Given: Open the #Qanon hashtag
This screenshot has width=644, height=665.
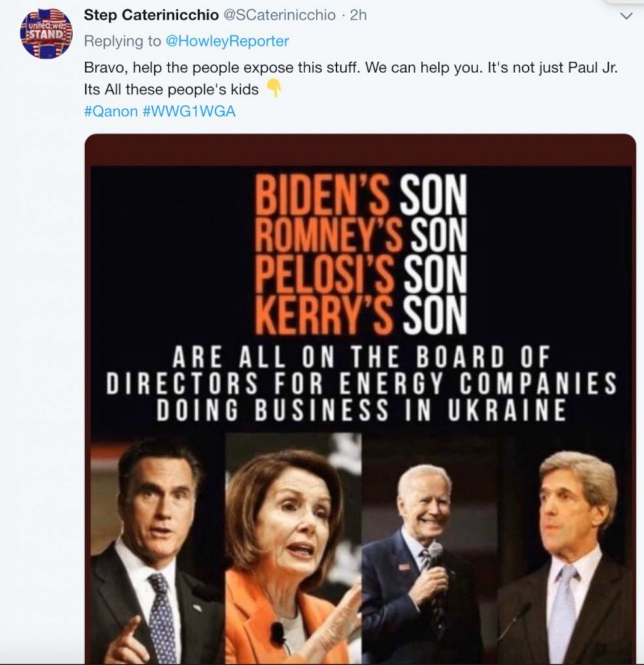Looking at the screenshot, I should pos(111,111).
